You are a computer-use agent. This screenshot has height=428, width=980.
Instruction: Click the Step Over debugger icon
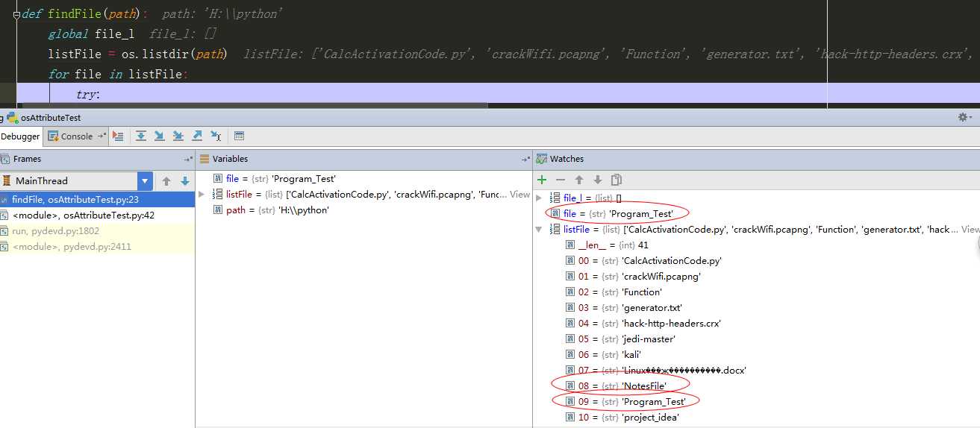tap(140, 136)
